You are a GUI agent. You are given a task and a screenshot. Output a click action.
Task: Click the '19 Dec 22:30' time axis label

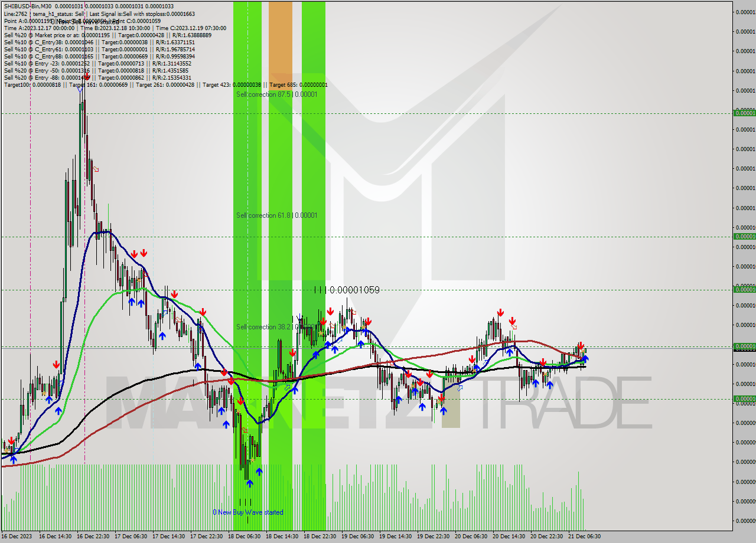point(432,536)
